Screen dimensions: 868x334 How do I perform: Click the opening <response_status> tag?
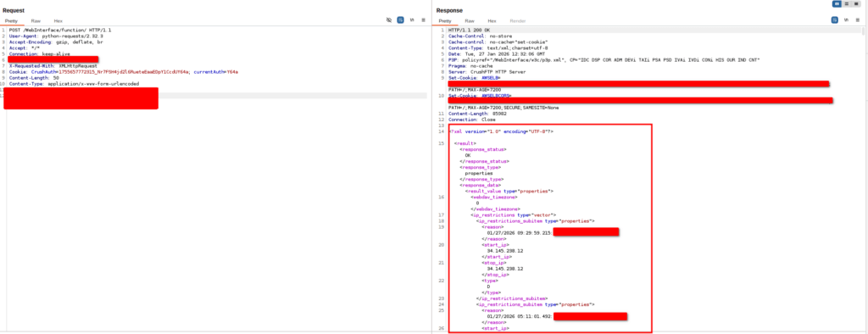click(x=482, y=149)
